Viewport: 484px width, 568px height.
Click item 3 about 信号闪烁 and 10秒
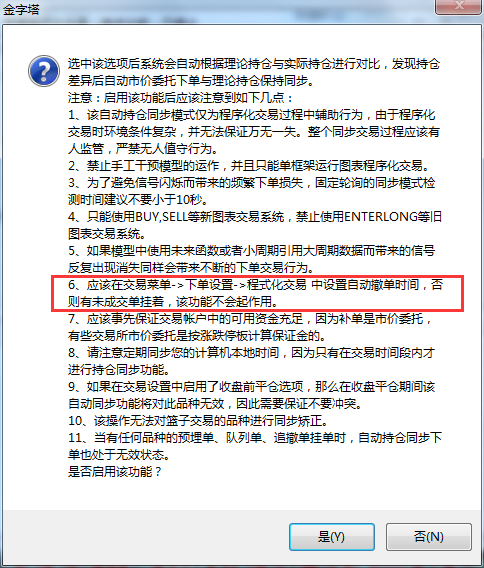252,191
